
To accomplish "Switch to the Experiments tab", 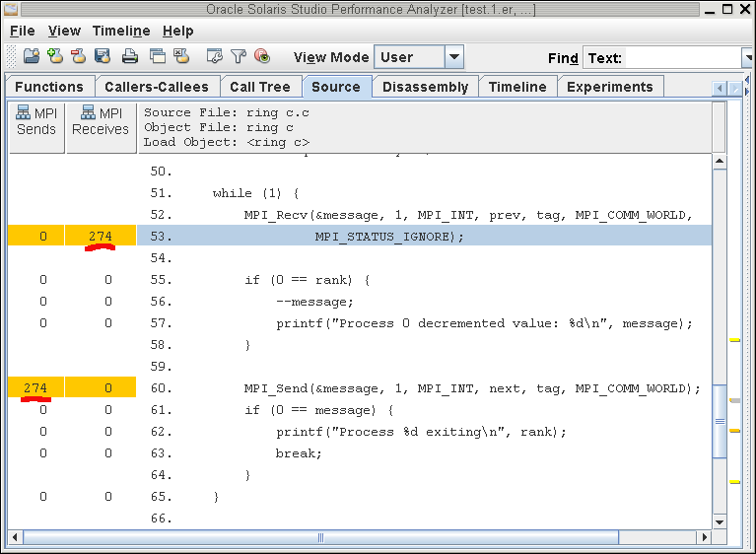I will (x=610, y=87).
